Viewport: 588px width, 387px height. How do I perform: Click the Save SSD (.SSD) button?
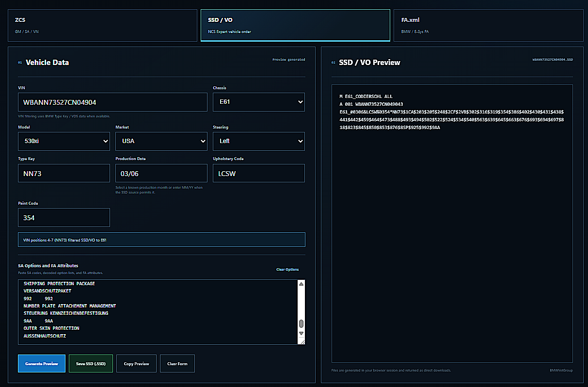pyautogui.click(x=91, y=364)
